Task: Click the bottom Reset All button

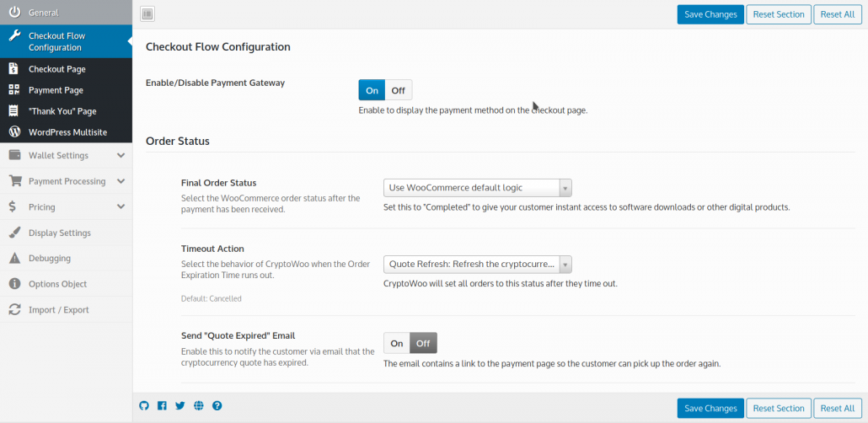Action: [838, 408]
